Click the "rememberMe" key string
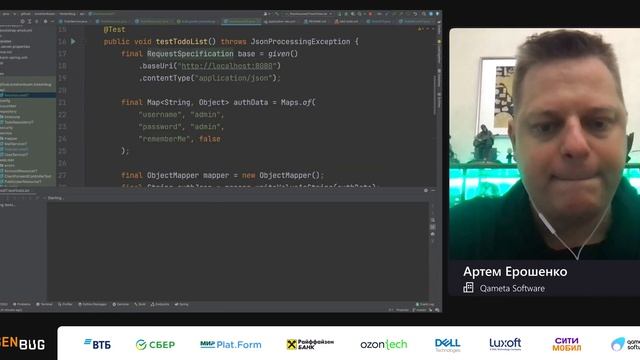 164,139
